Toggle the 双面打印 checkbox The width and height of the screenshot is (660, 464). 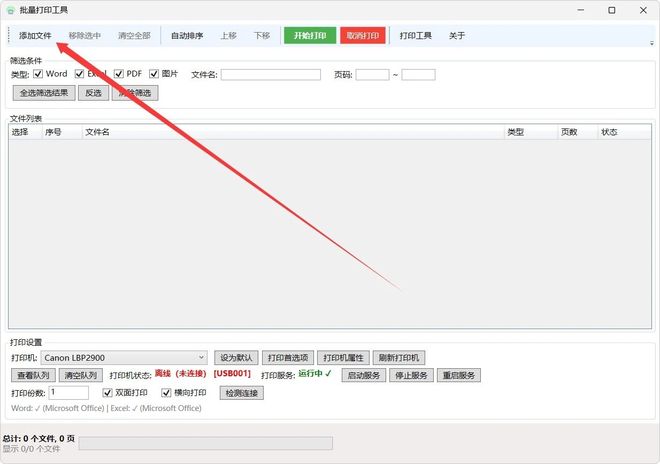click(x=107, y=393)
